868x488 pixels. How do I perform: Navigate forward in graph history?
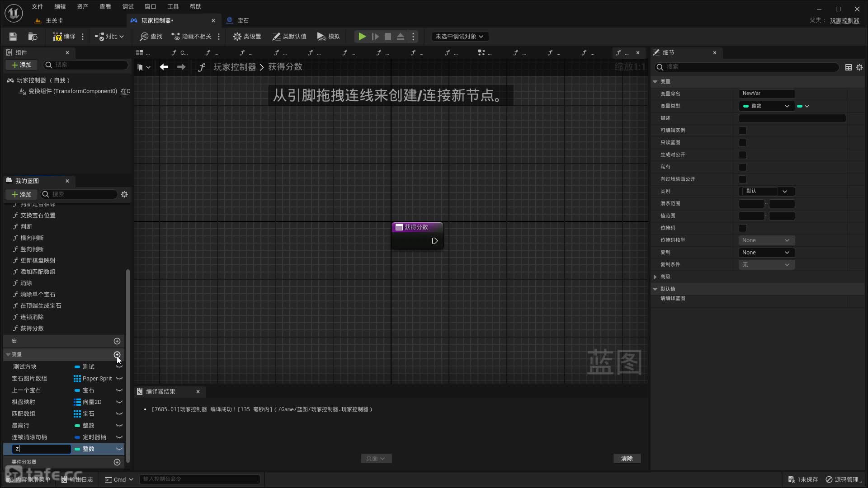(181, 67)
